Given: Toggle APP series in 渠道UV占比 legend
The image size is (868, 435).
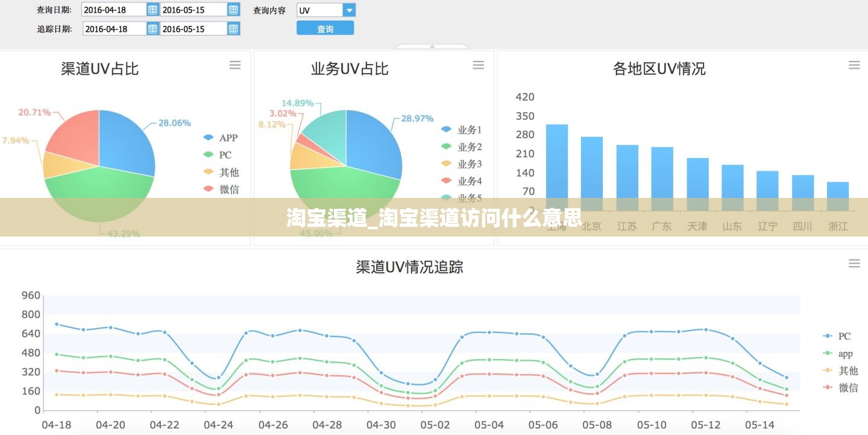Looking at the screenshot, I should [221, 138].
